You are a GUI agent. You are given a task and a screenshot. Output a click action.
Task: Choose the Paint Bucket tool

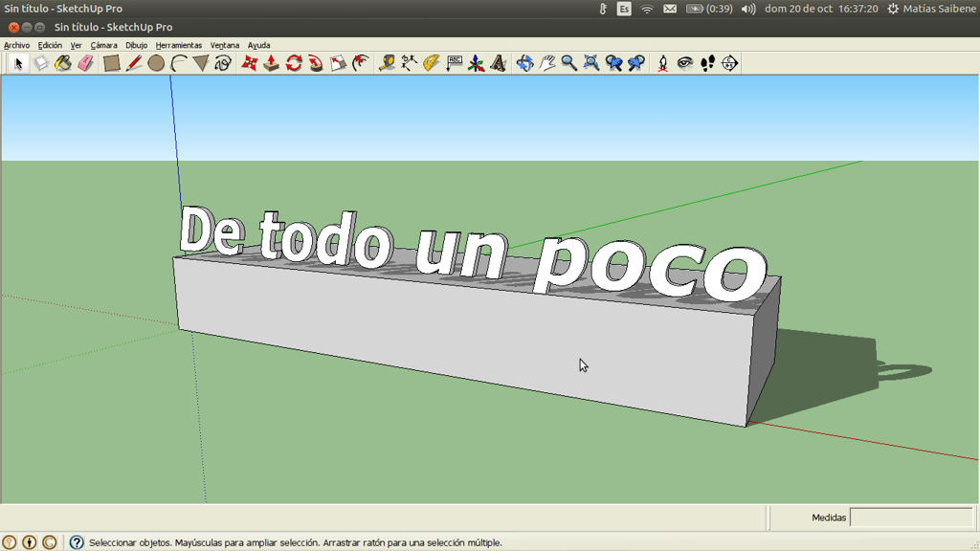coord(63,63)
